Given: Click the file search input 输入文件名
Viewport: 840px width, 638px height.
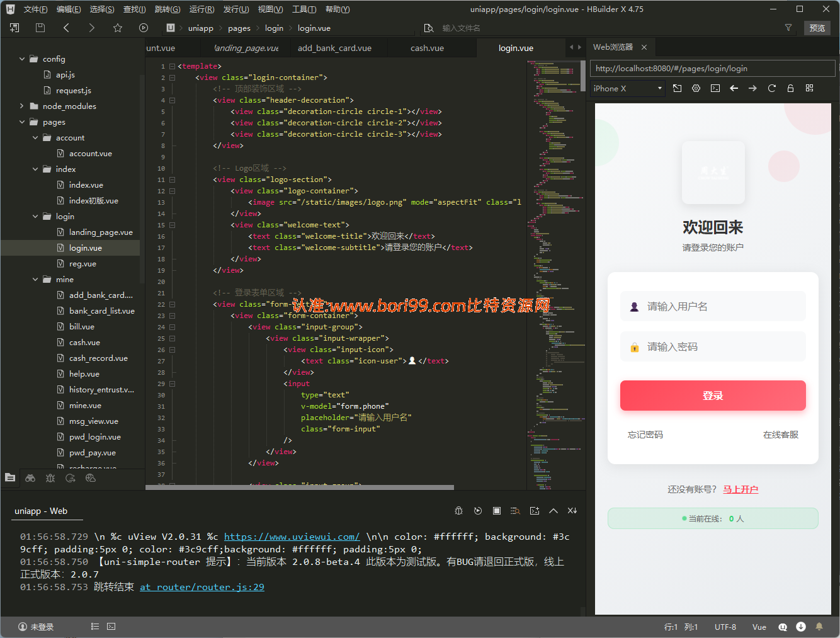Looking at the screenshot, I should [461, 28].
